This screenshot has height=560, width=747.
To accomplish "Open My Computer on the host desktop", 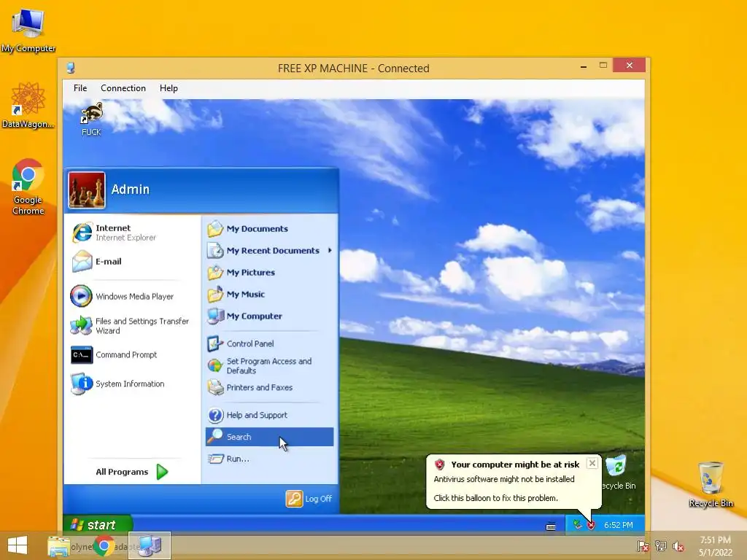I will [28, 29].
